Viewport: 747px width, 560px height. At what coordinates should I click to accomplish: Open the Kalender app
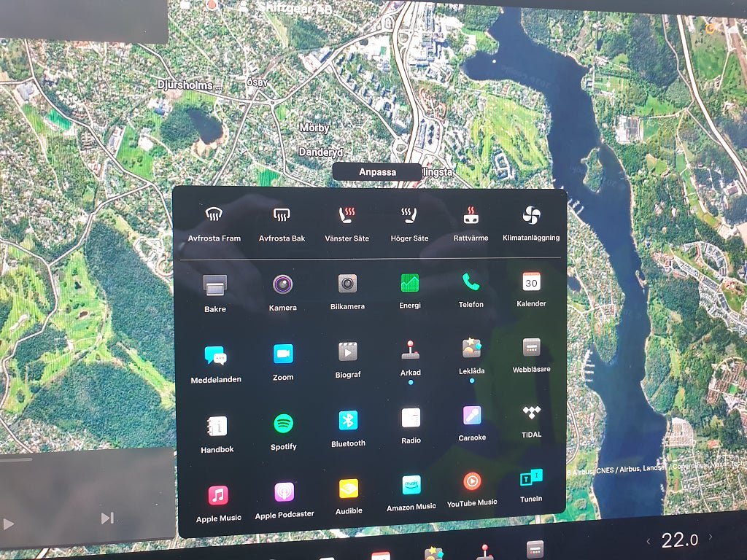click(531, 281)
